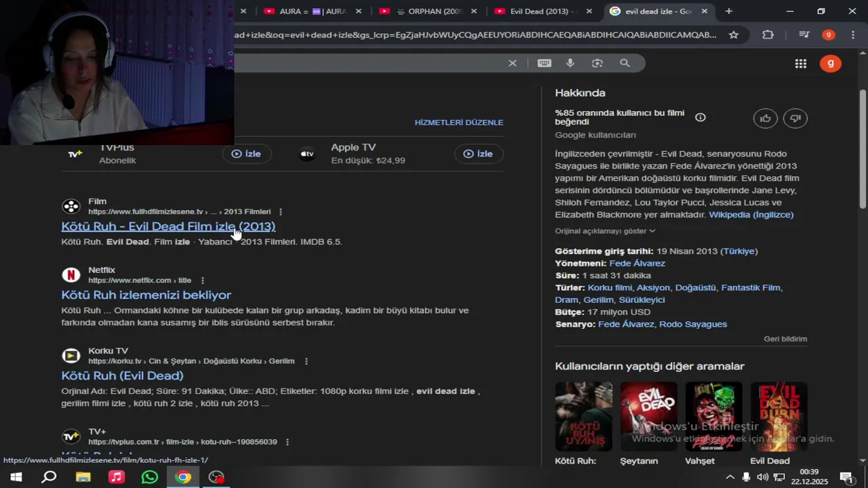Submit search with the magnifier icon
Screen dimensions: 868x488
tap(625, 63)
